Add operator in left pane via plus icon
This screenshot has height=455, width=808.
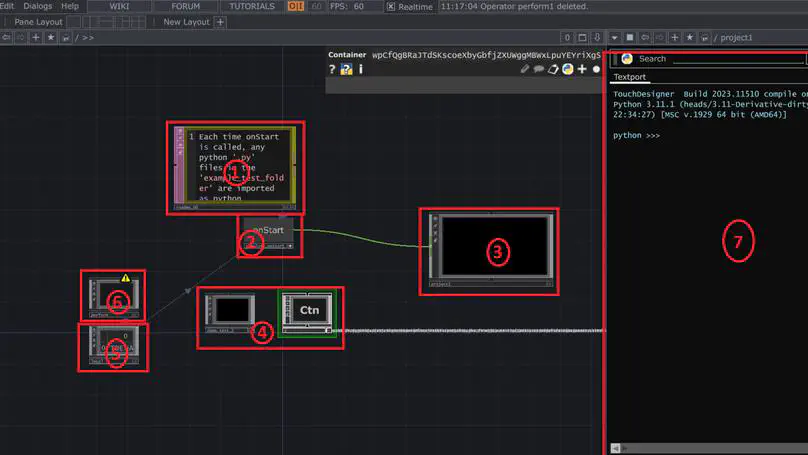pyautogui.click(x=36, y=38)
